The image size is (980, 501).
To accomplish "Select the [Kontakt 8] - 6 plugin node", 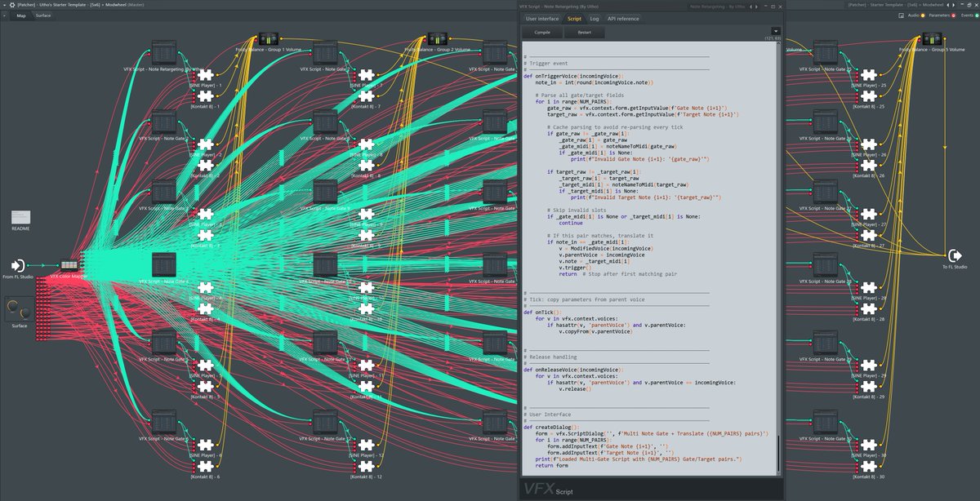I will tap(206, 466).
